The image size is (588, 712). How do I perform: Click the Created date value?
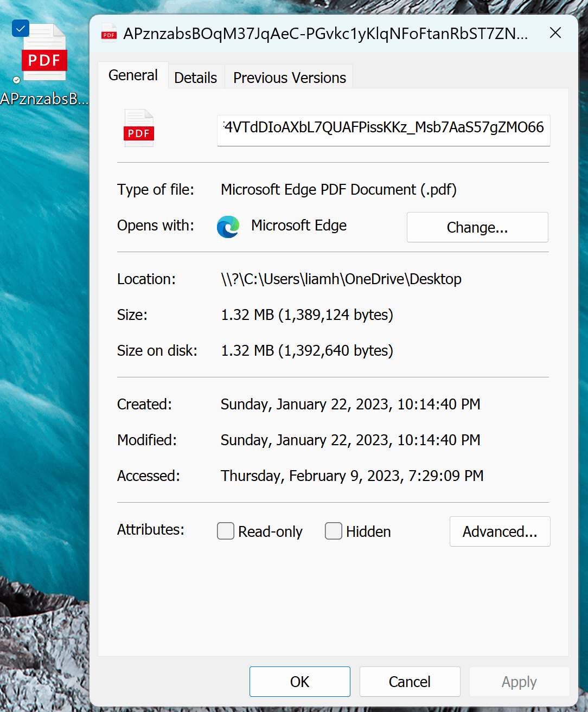pyautogui.click(x=350, y=404)
